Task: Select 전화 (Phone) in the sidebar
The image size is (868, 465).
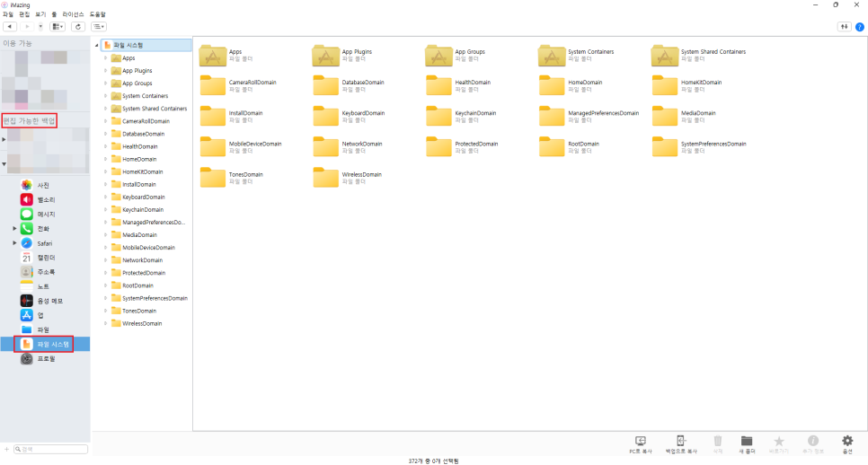Action: (x=44, y=228)
